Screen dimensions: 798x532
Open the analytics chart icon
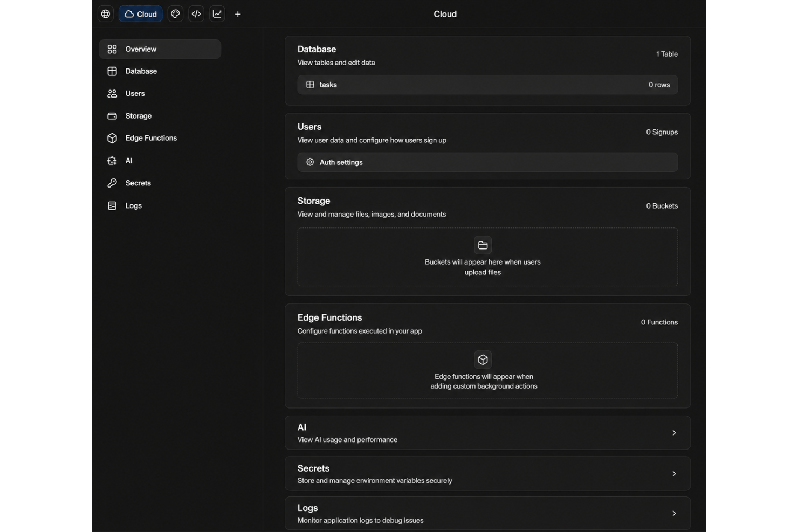[x=217, y=14]
